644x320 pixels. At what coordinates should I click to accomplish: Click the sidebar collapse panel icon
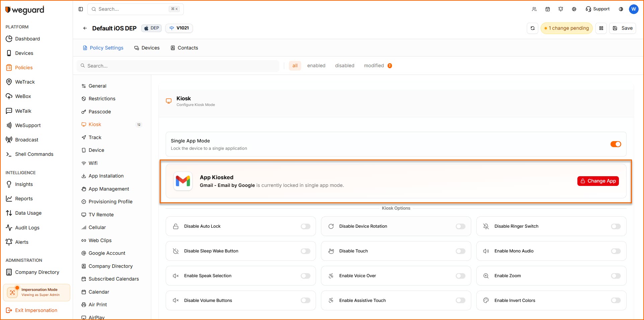tap(81, 9)
